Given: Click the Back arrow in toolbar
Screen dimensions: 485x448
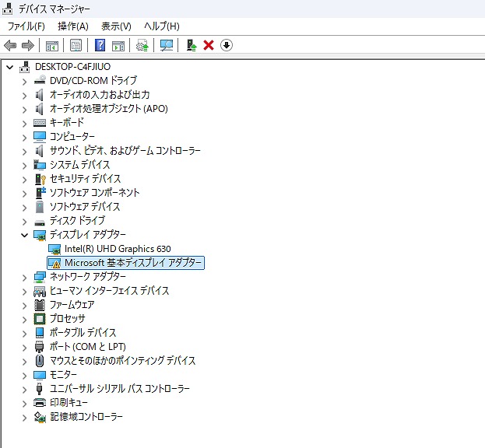Looking at the screenshot, I should click(x=10, y=45).
